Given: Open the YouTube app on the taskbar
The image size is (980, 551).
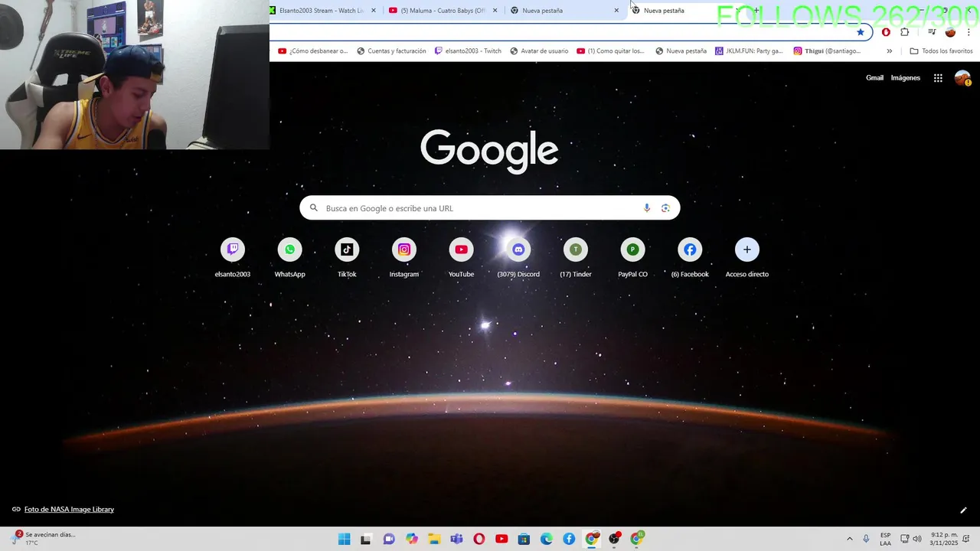Looking at the screenshot, I should coord(501,539).
